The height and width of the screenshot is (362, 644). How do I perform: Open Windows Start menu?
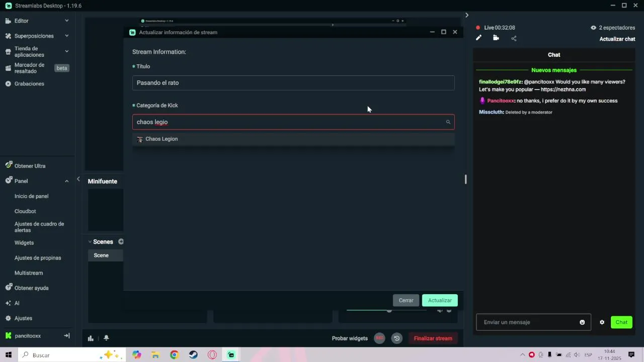click(9, 355)
